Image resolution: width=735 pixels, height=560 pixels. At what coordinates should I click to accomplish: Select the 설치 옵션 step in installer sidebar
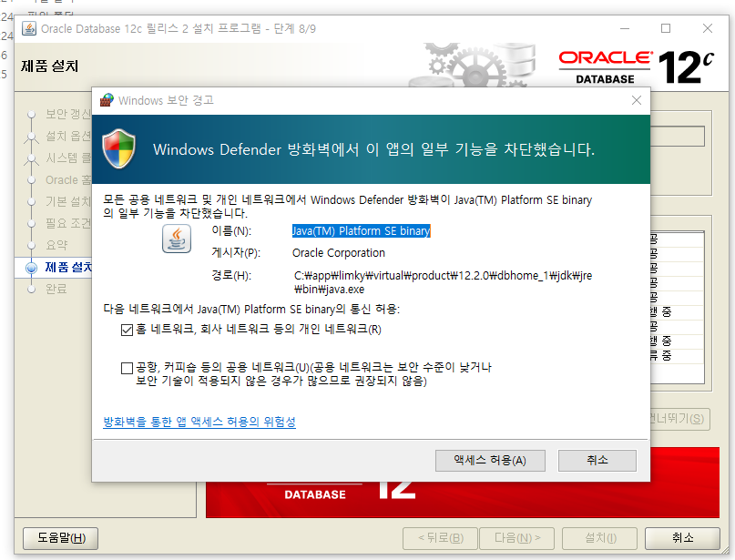(68, 136)
